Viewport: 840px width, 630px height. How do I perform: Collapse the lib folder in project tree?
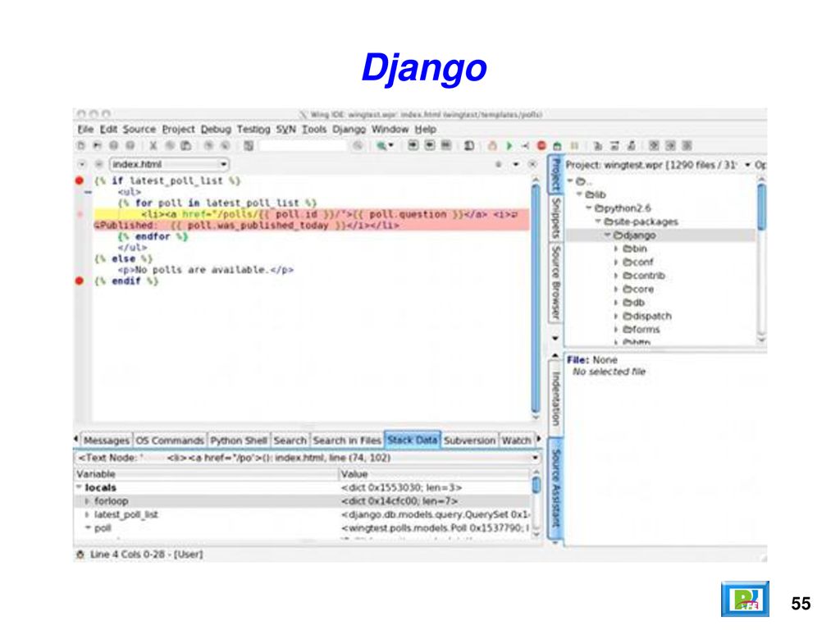[579, 194]
